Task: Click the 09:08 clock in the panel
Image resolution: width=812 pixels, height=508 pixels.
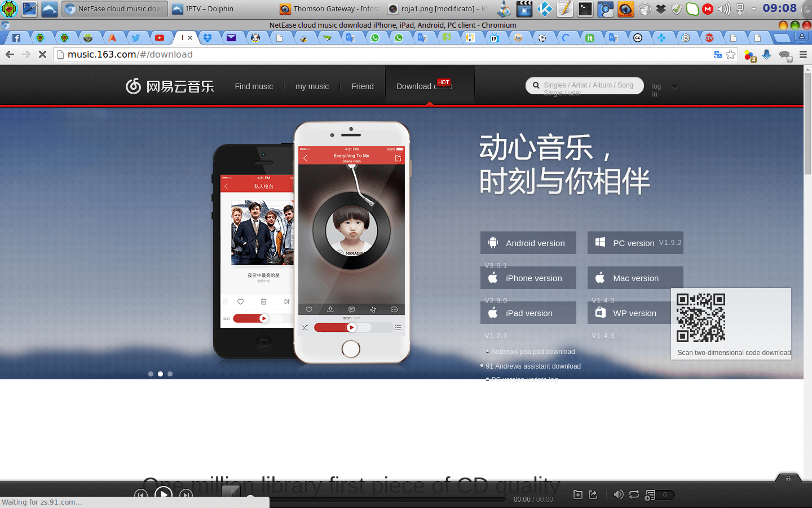Action: (780, 8)
